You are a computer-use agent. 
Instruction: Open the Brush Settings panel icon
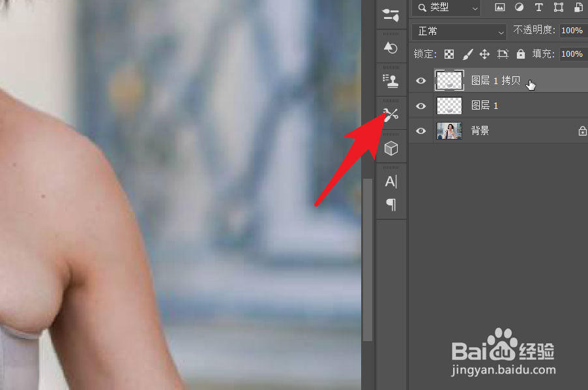[390, 15]
